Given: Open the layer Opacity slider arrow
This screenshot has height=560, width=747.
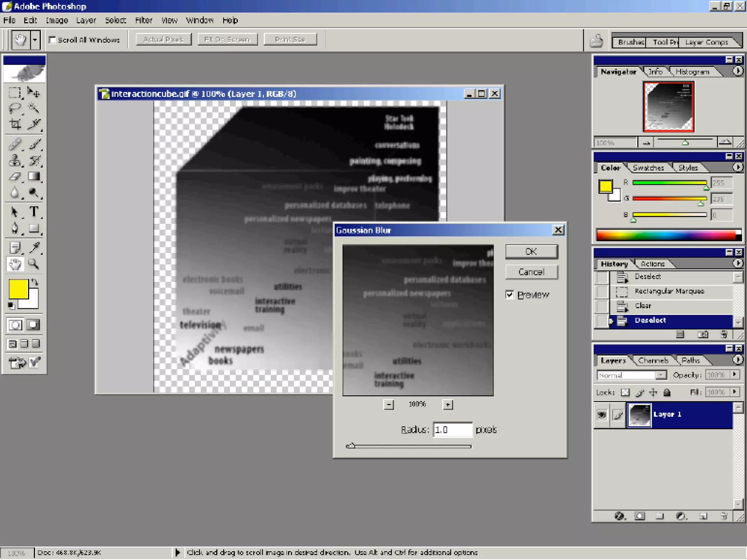Looking at the screenshot, I should (735, 374).
